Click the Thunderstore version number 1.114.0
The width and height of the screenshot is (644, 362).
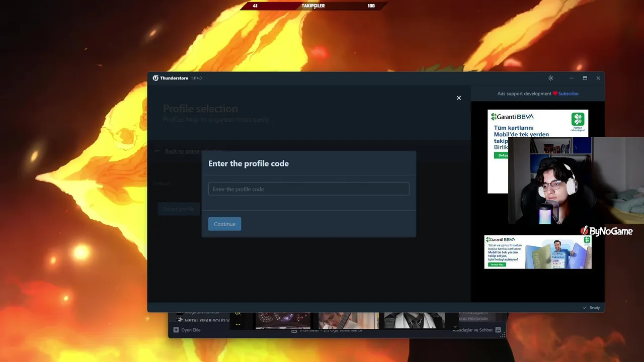196,78
